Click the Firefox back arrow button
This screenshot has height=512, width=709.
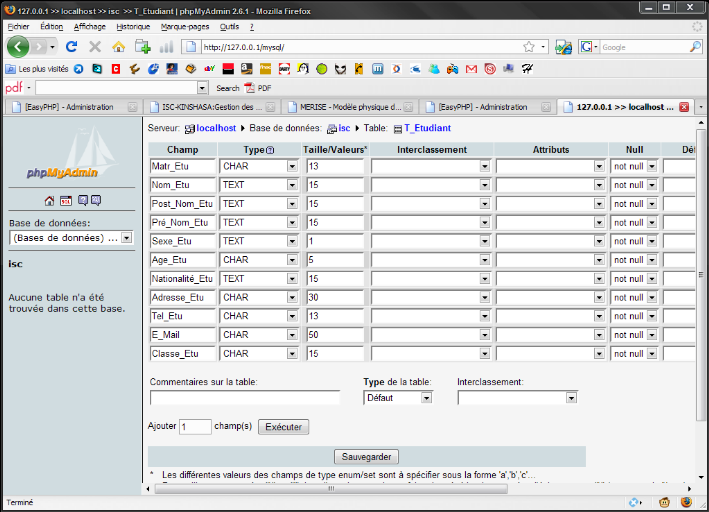[x=18, y=47]
